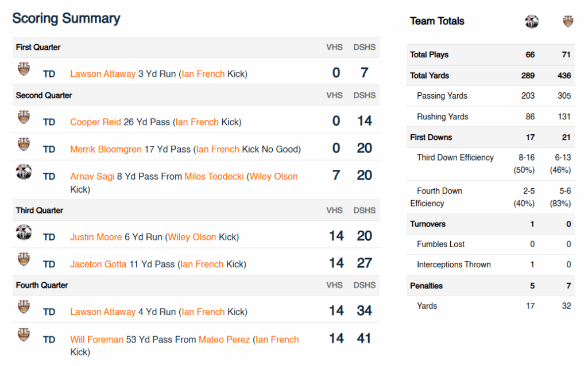Viewport: 588px width, 366px height.
Task: Click Wiley Olson in the Justin Moore row
Action: pos(192,237)
